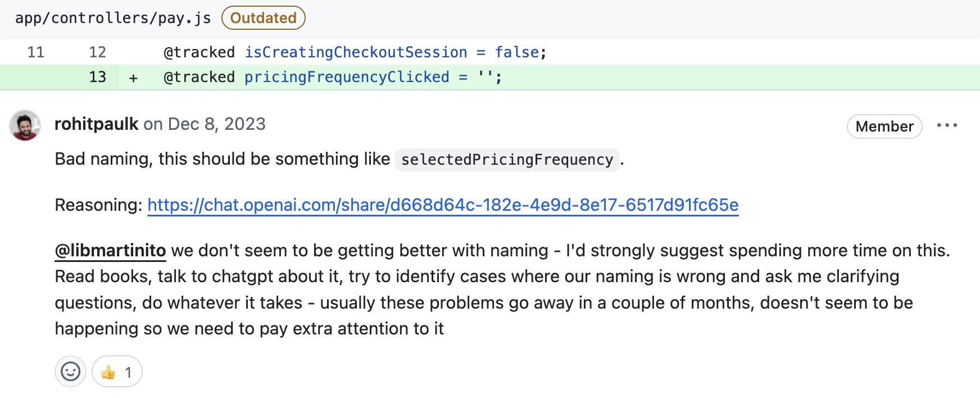
Task: Open the three-dot comment options menu
Action: click(947, 125)
